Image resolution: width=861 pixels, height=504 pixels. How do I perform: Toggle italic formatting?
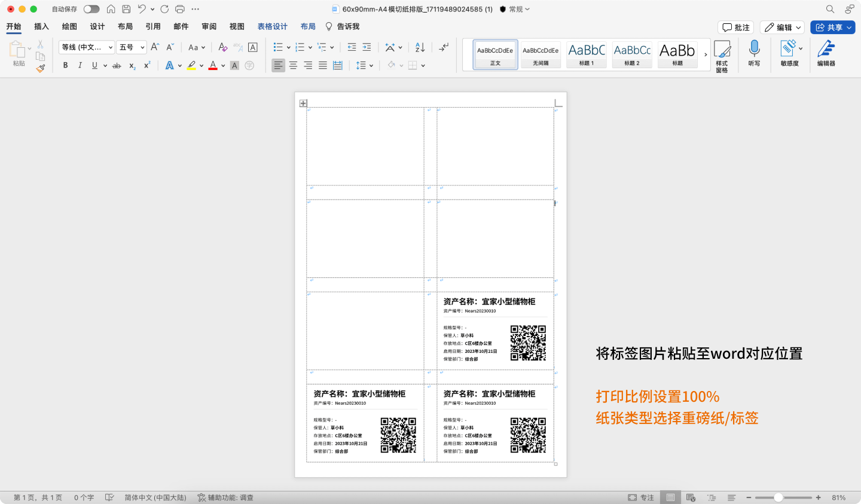(x=80, y=65)
